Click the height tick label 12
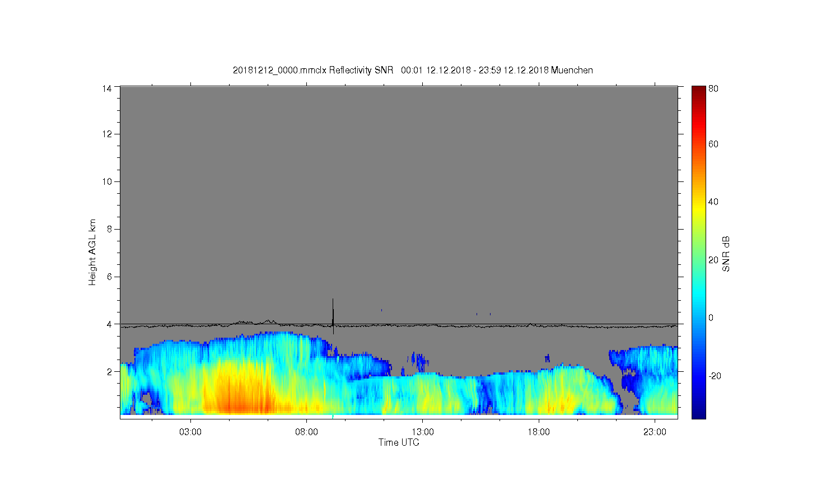 107,134
